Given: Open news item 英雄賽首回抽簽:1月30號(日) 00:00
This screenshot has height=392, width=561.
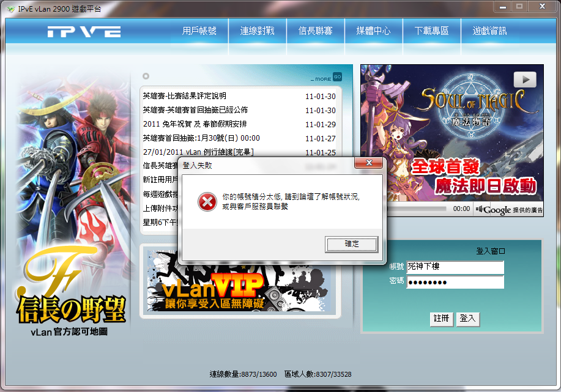Looking at the screenshot, I should pyautogui.click(x=201, y=138).
